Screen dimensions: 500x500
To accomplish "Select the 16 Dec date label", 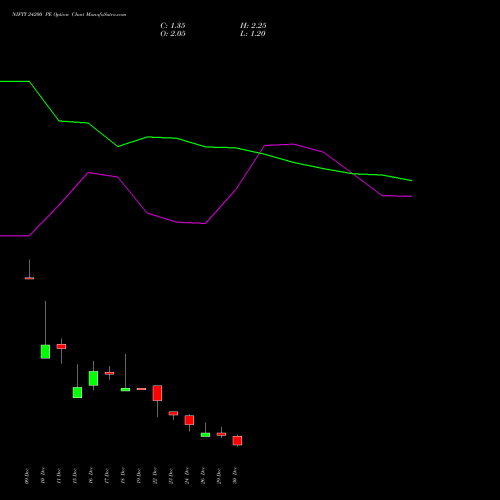I will pyautogui.click(x=91, y=476).
